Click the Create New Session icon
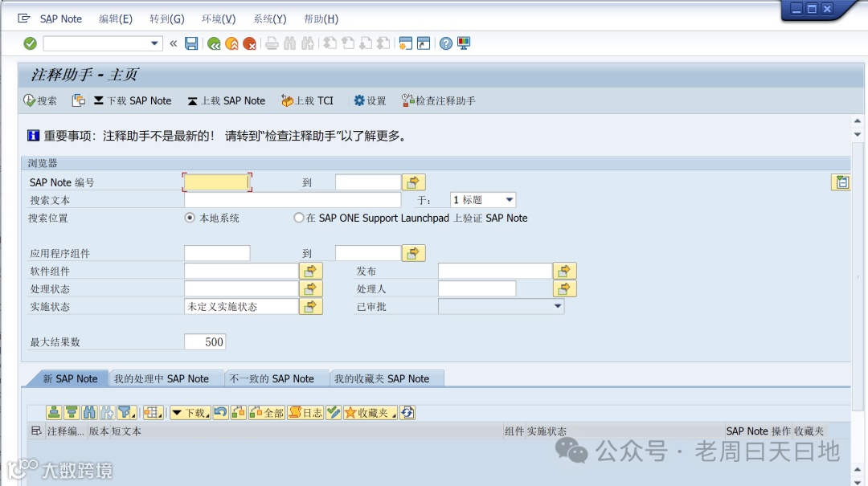 coord(405,43)
